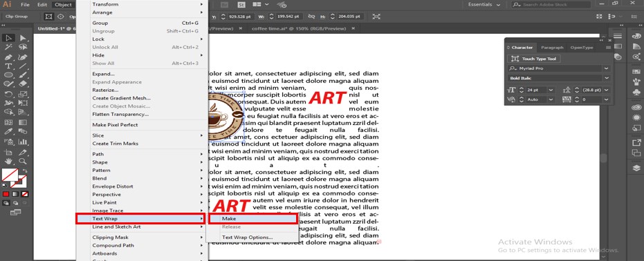Apply solid Color mode red button
Viewport: 644px width, 261px height.
[x=6, y=194]
